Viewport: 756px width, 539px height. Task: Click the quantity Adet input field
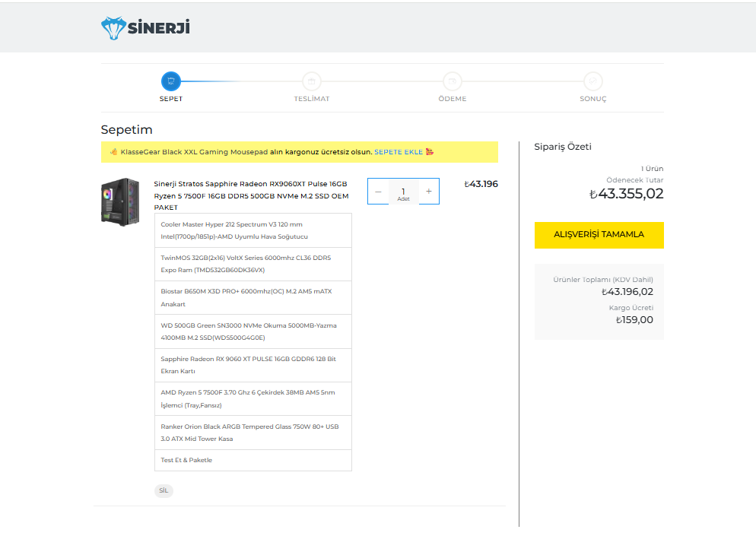[x=403, y=192]
